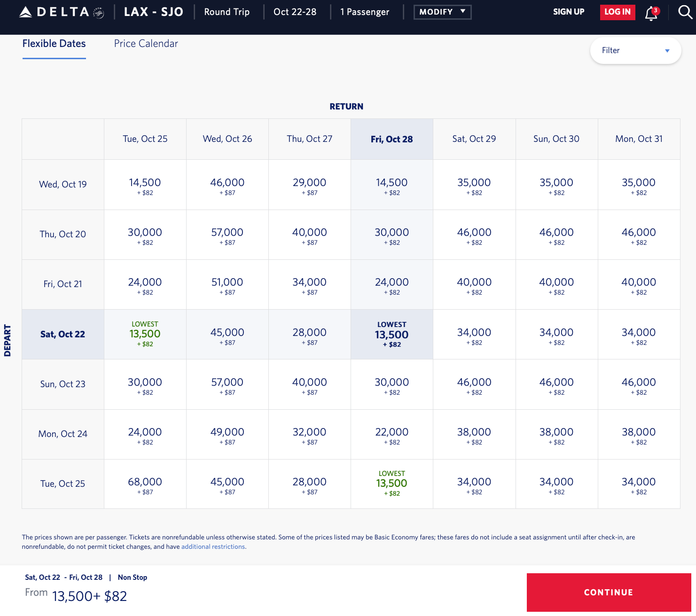Click the LOG IN button

tap(617, 12)
